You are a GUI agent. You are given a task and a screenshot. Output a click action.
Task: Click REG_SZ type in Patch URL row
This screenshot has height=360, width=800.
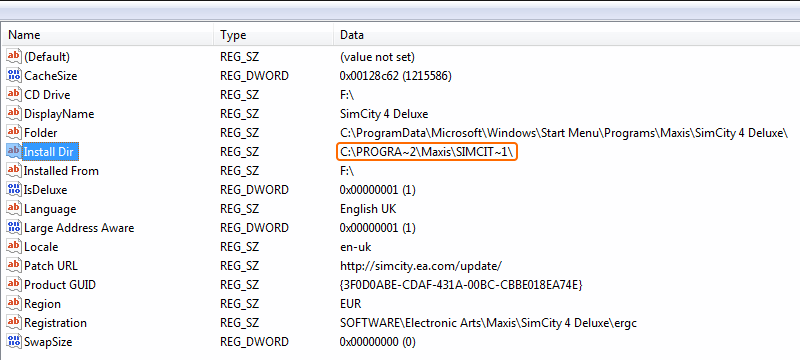tap(239, 266)
